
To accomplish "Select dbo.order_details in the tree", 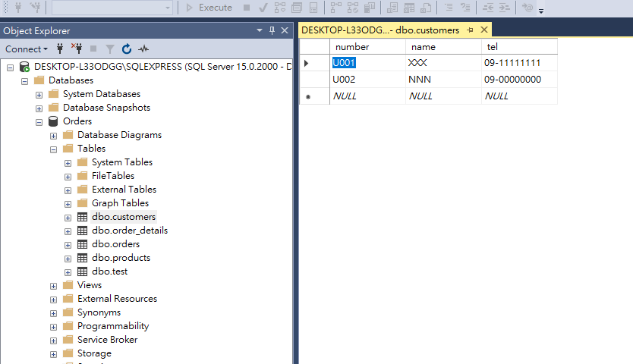I will (130, 231).
